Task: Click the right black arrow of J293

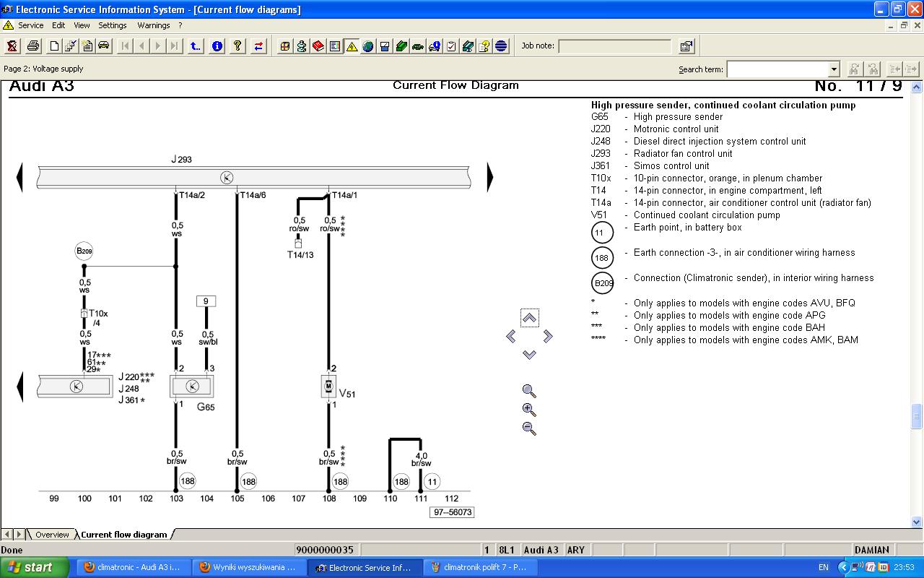Action: coord(491,177)
